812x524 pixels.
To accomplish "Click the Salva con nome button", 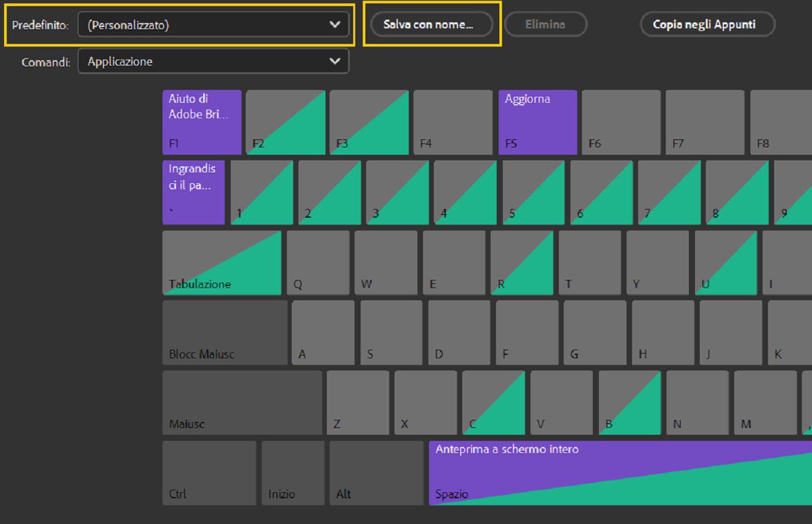I will [x=432, y=24].
